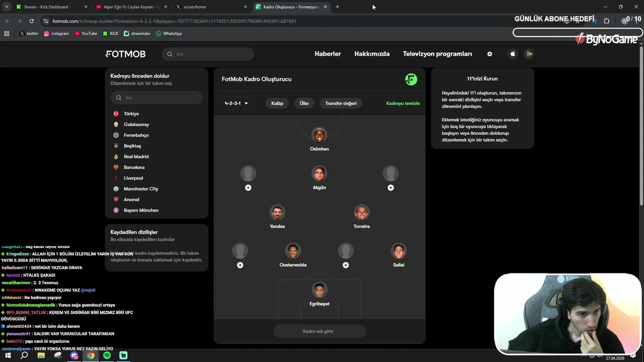Select Sallai's player portrait
The width and height of the screenshot is (644, 362).
click(398, 251)
